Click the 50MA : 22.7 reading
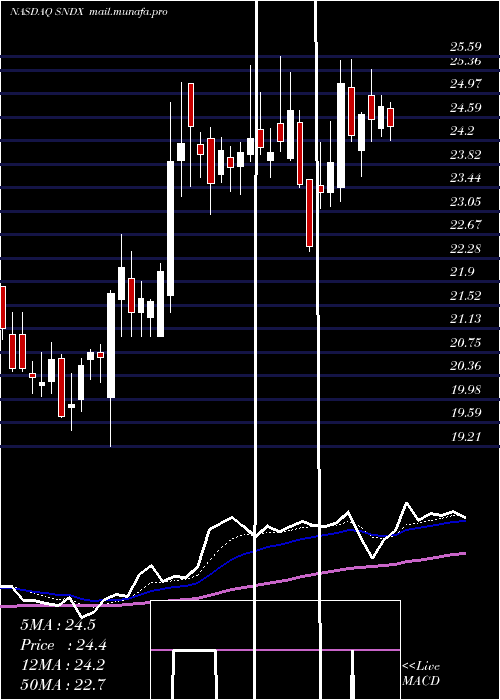500x700 pixels. 63,684
